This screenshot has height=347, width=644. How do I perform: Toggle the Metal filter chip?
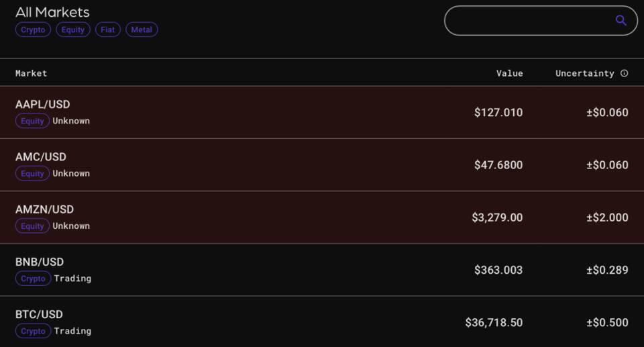click(x=142, y=30)
